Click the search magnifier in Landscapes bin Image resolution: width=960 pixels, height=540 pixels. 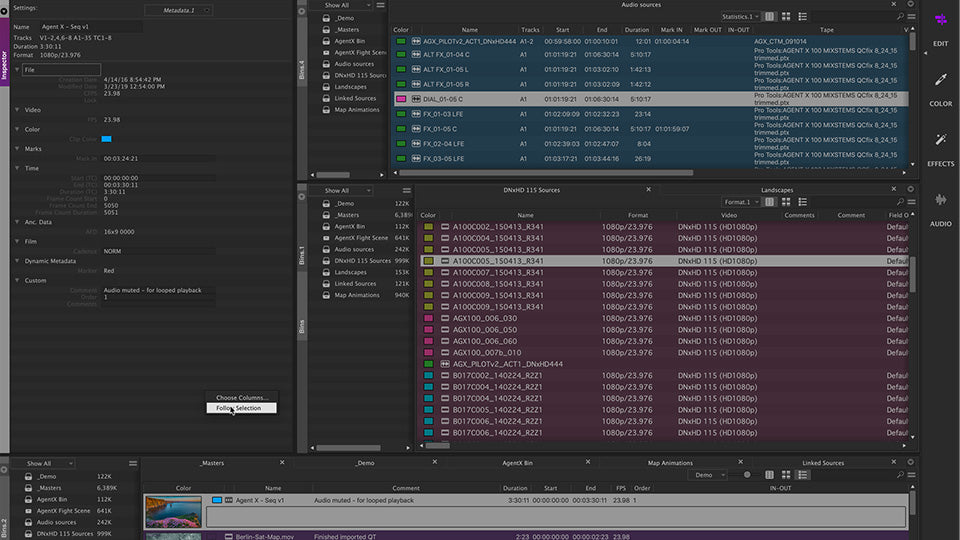(x=900, y=201)
